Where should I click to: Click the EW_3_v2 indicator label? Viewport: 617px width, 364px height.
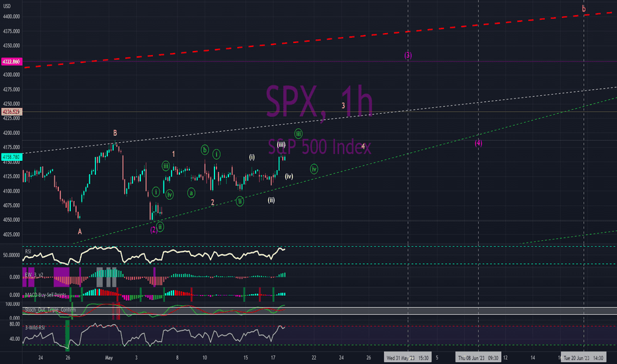34,275
